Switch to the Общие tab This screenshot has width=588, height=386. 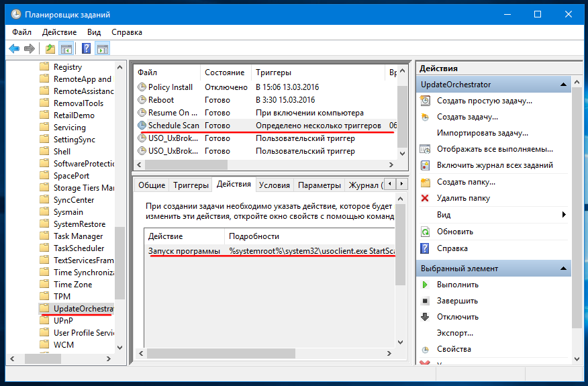pos(152,185)
